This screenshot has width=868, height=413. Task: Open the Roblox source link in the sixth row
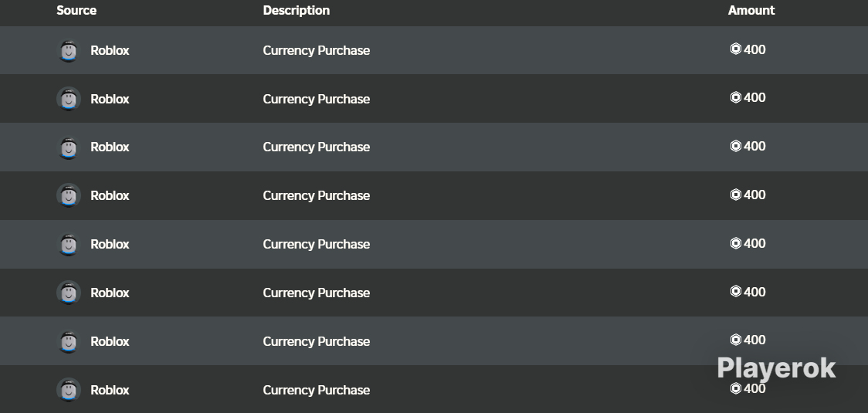(x=110, y=293)
